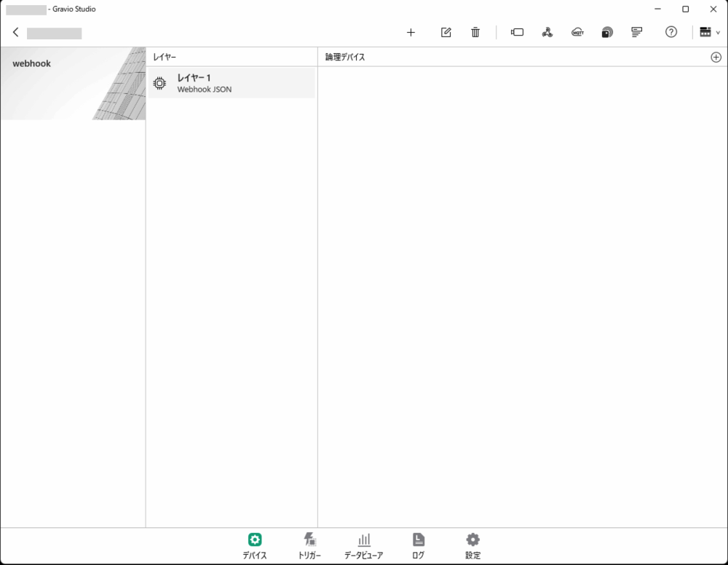Maximize the Gravio Studio window

pyautogui.click(x=685, y=9)
